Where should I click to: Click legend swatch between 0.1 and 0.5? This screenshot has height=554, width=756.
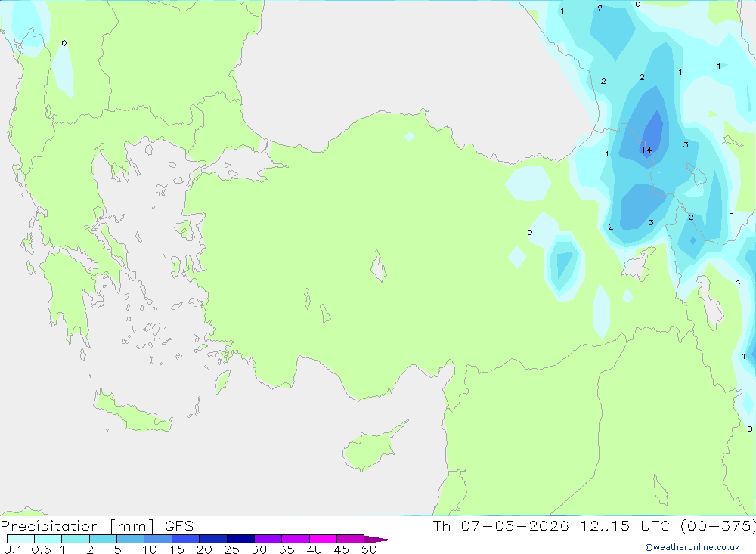coord(20,539)
